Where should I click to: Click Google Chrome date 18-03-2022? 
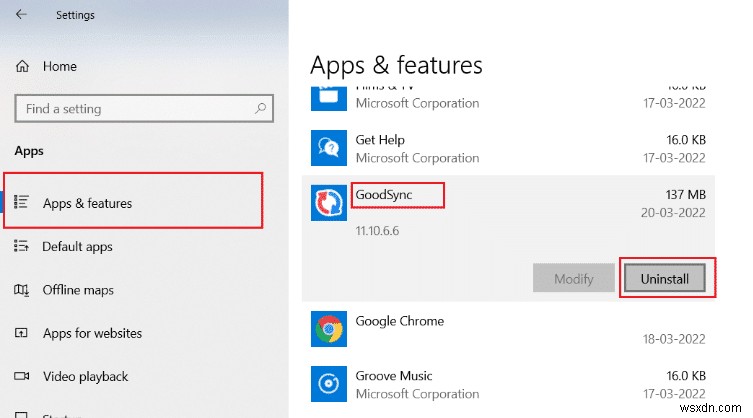pos(674,339)
